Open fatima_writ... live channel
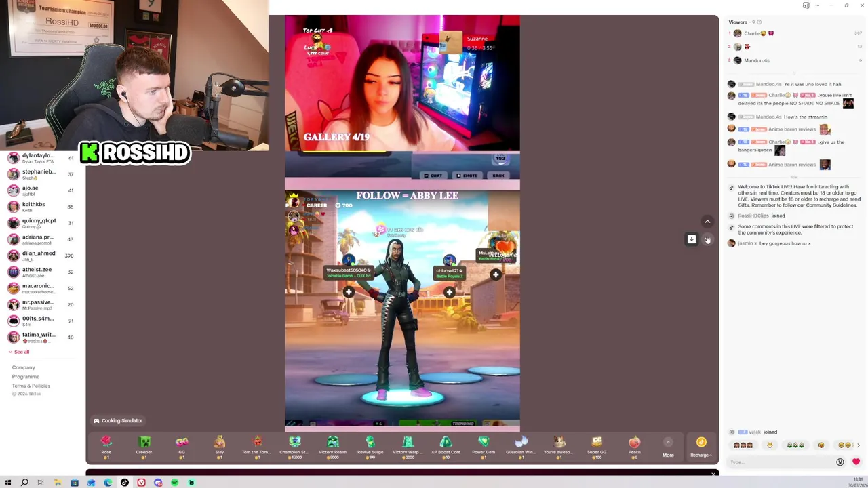 click(x=41, y=337)
